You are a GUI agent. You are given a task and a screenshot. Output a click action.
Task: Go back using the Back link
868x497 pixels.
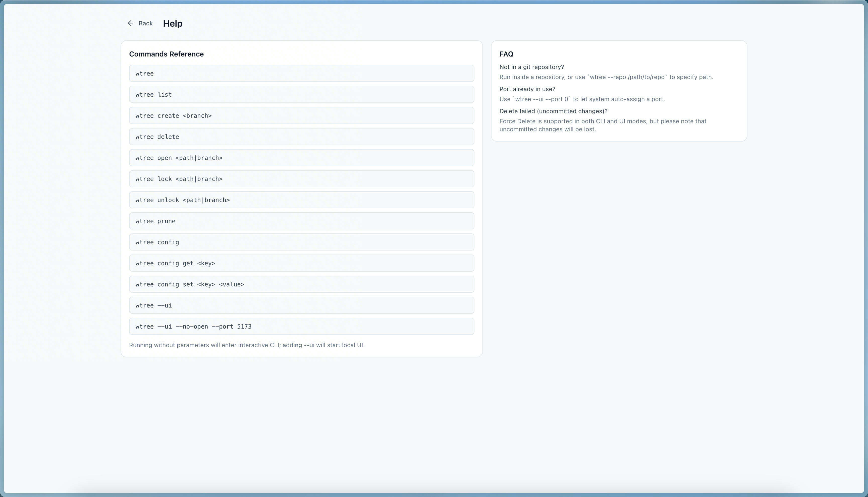pos(145,23)
